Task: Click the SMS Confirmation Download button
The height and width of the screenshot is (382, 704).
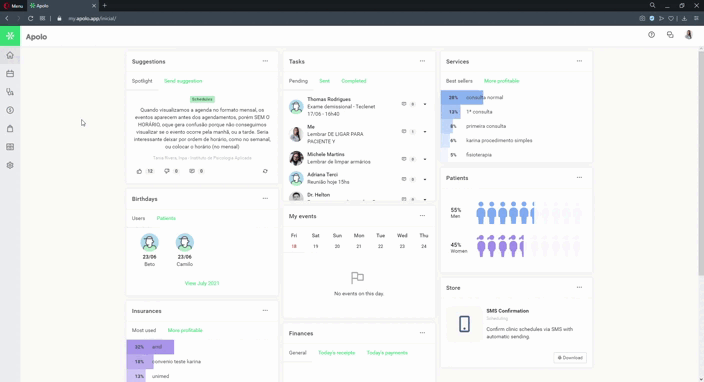Action: pos(570,358)
